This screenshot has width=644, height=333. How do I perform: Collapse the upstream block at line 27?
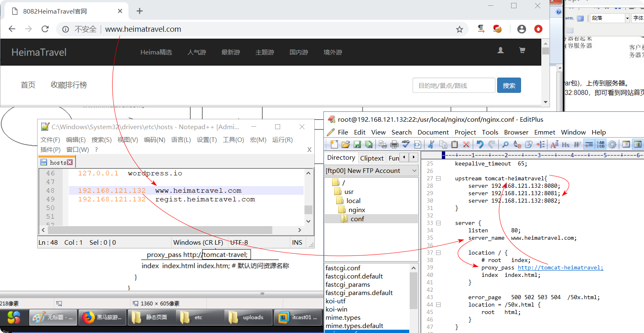click(439, 179)
